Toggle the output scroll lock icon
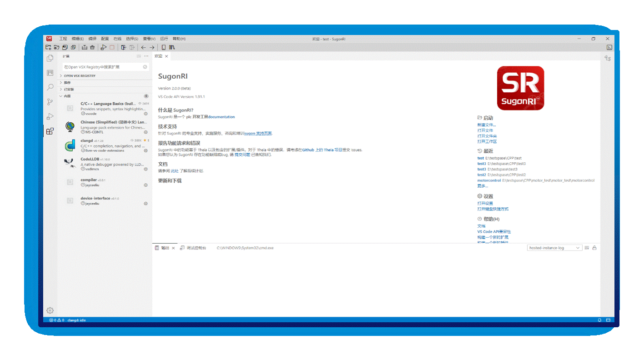 [x=594, y=248]
